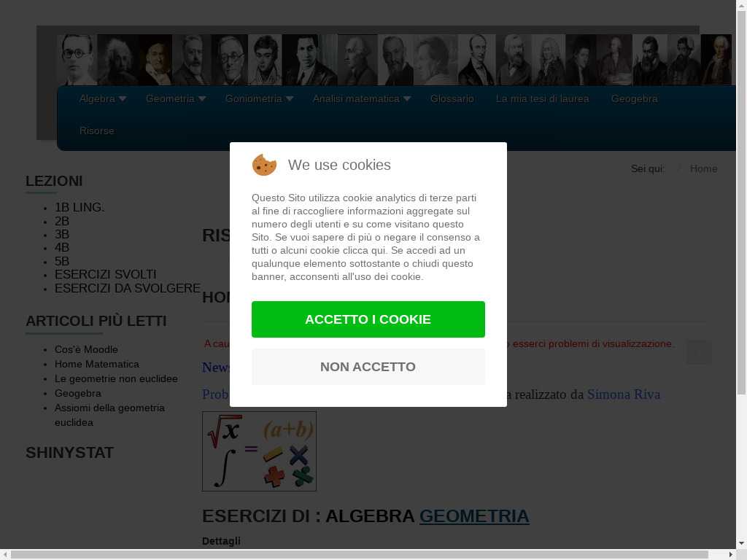Accept cookies with ACCETTO I COOKIE
Viewport: 747px width, 560px height.
(x=368, y=319)
